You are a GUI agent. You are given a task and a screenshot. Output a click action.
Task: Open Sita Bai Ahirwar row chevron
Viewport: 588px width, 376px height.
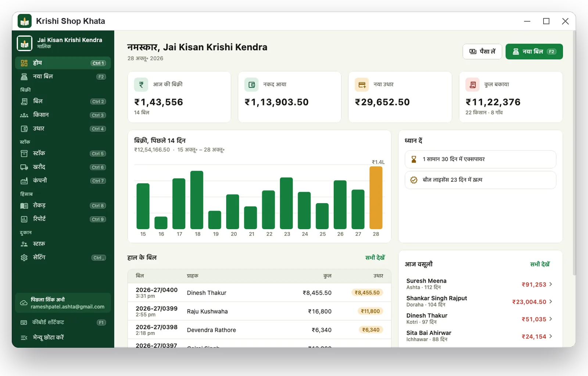click(551, 336)
